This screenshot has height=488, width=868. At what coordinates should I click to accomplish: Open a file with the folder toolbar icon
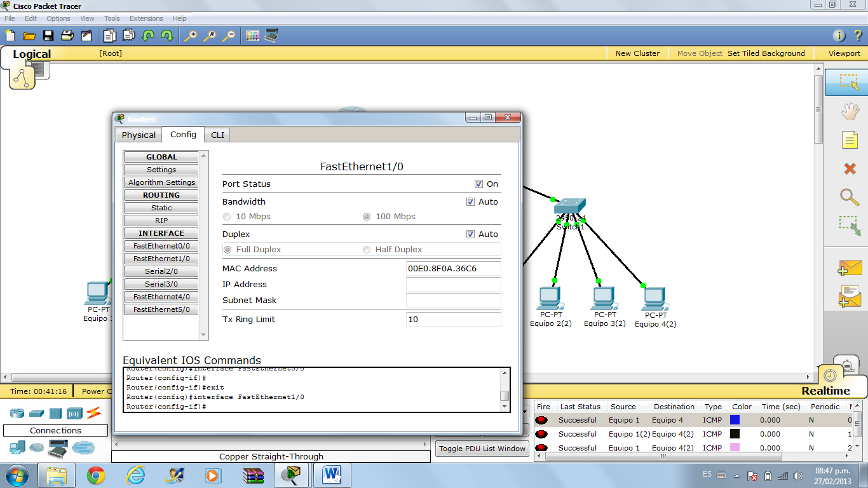click(29, 36)
